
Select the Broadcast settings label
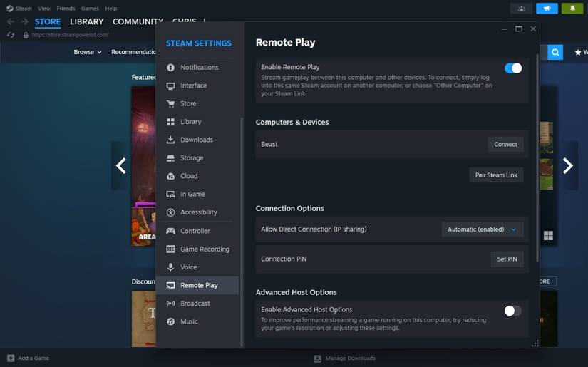[x=195, y=304]
